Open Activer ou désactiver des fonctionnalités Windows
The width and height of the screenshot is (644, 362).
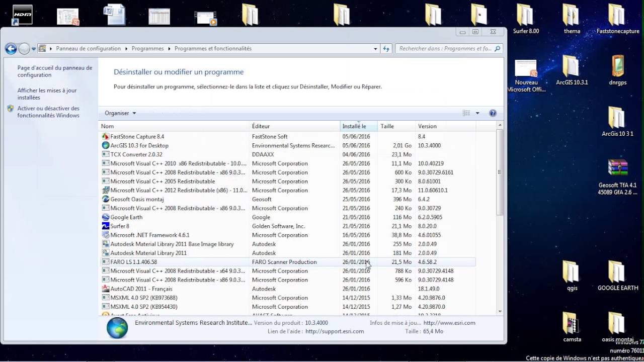point(48,112)
